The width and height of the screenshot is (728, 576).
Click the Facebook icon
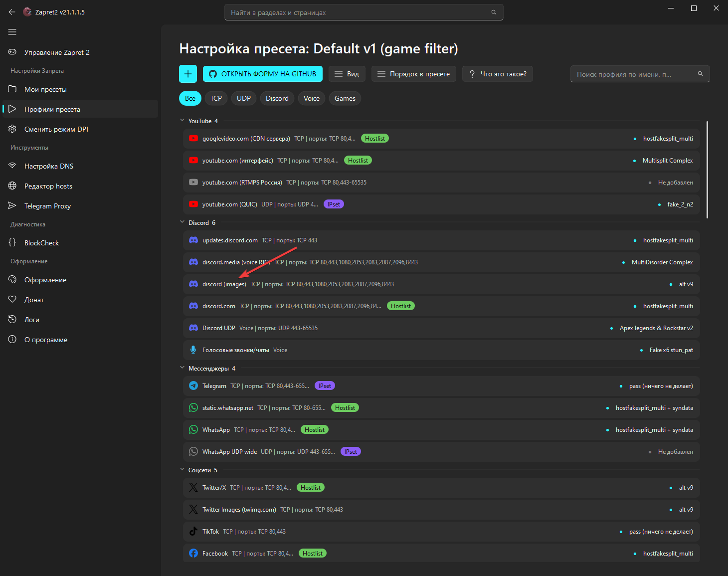[x=193, y=554]
